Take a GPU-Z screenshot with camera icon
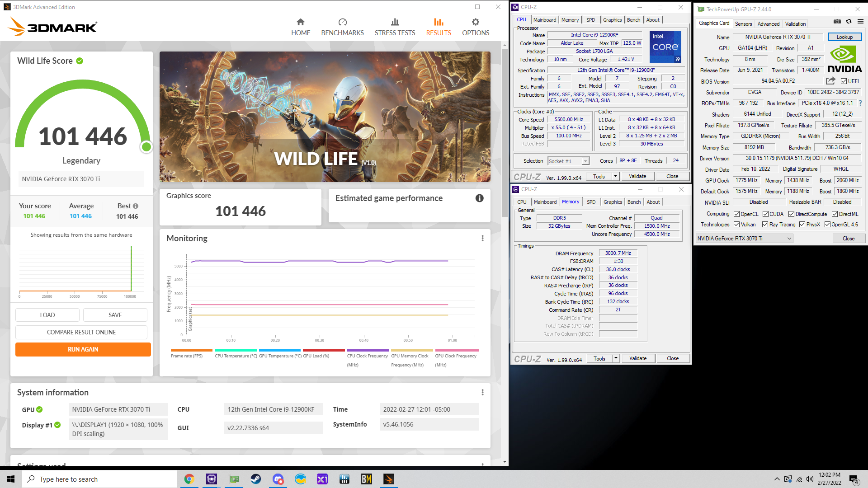The width and height of the screenshot is (868, 488). pos(837,21)
